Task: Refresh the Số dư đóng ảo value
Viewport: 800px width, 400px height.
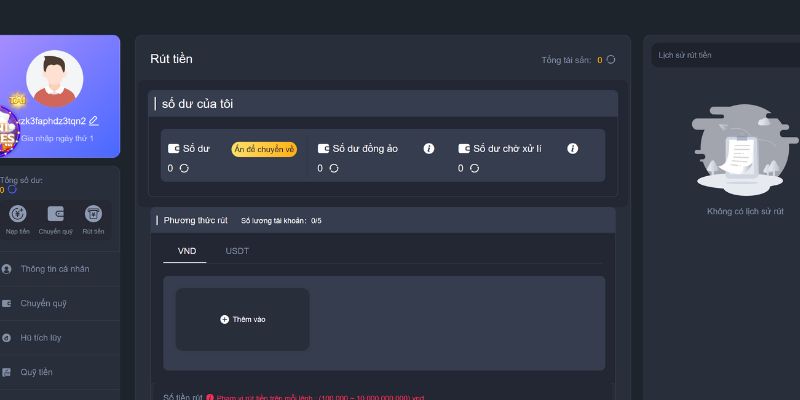Action: [x=334, y=168]
